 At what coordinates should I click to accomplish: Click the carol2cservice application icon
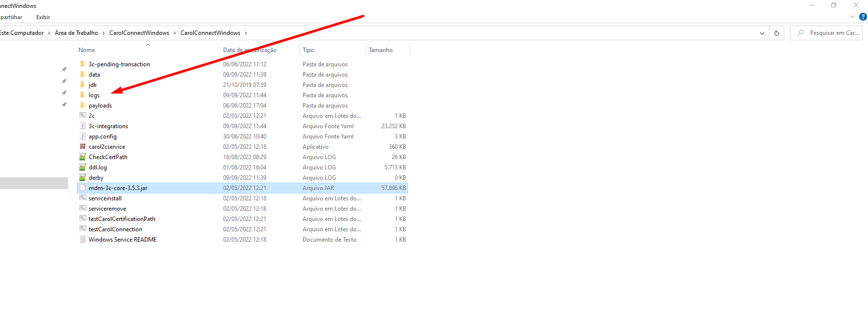(x=82, y=146)
